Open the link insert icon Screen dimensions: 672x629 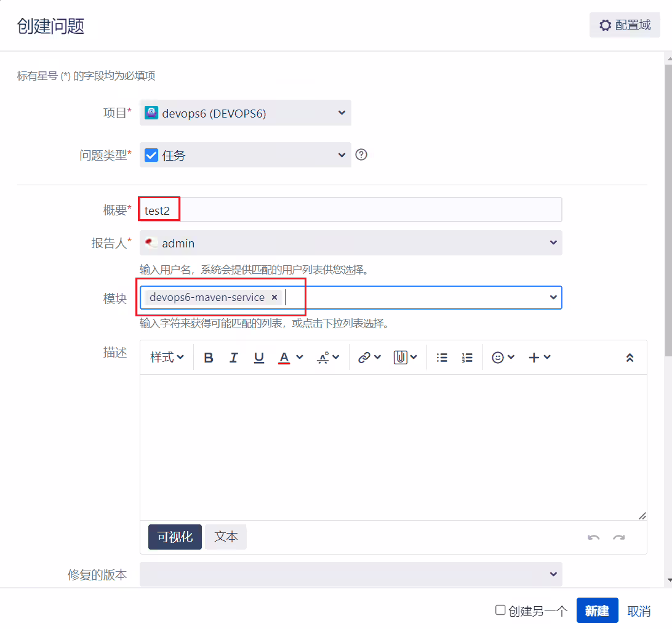point(364,358)
